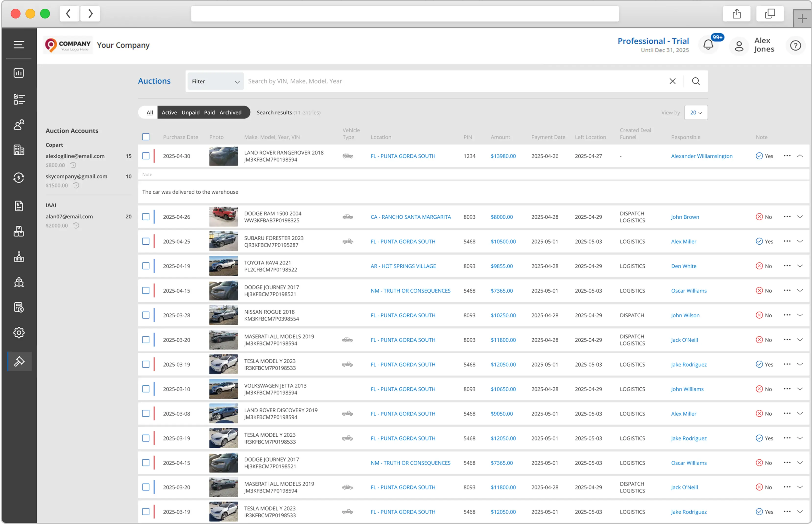
Task: Check the Subaru Forester 2023 row checkbox
Action: [146, 241]
